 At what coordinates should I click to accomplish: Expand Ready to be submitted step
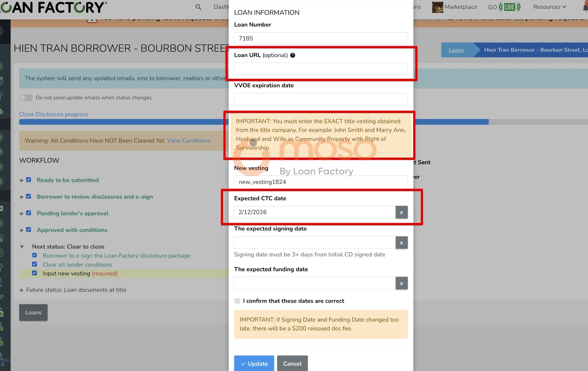click(x=22, y=180)
